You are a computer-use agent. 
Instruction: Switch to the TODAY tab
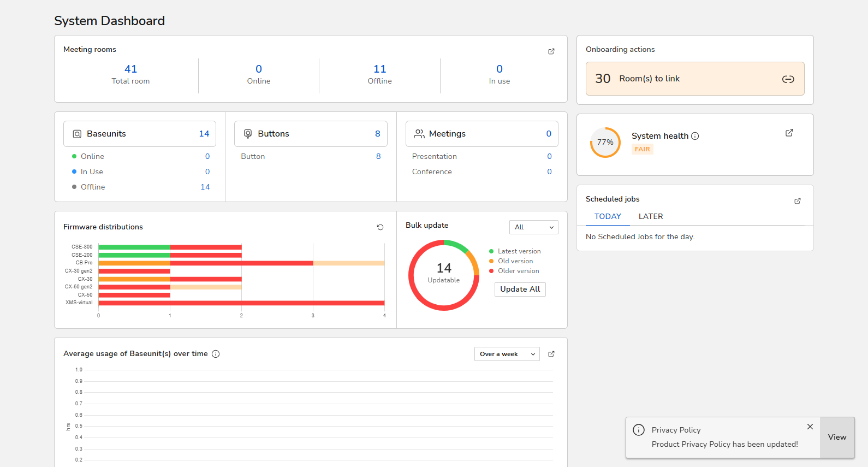pyautogui.click(x=608, y=216)
